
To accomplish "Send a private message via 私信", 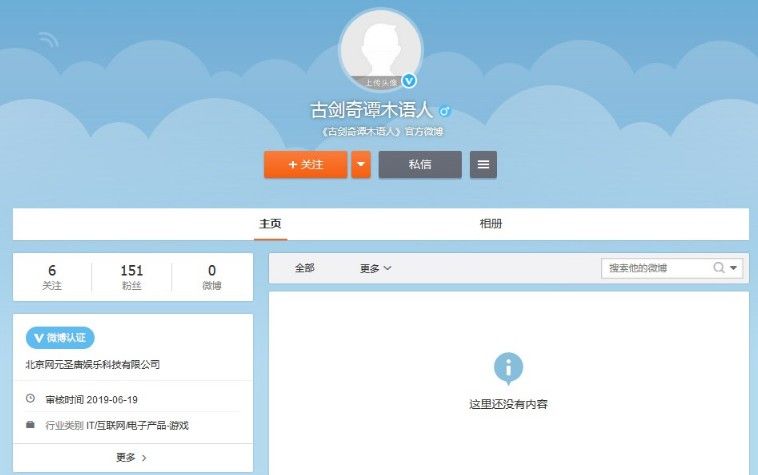I will click(x=420, y=164).
